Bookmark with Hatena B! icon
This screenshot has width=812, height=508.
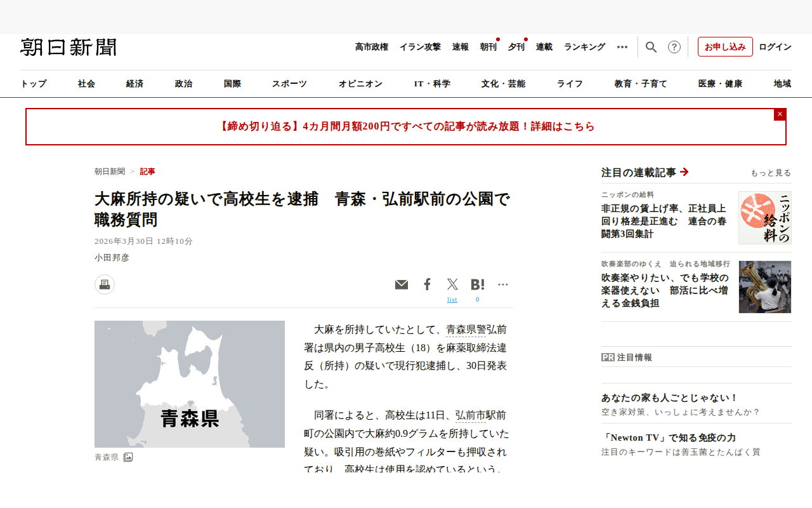(x=478, y=284)
